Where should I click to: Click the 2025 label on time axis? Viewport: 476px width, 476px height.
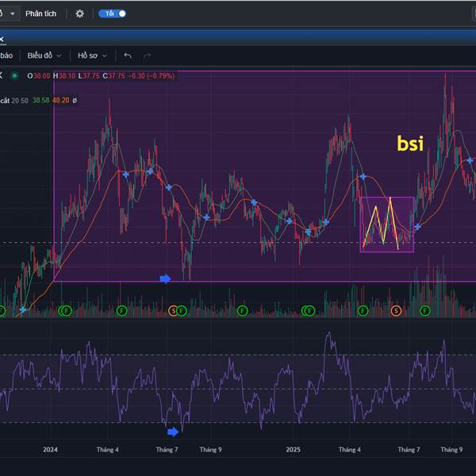click(x=293, y=450)
